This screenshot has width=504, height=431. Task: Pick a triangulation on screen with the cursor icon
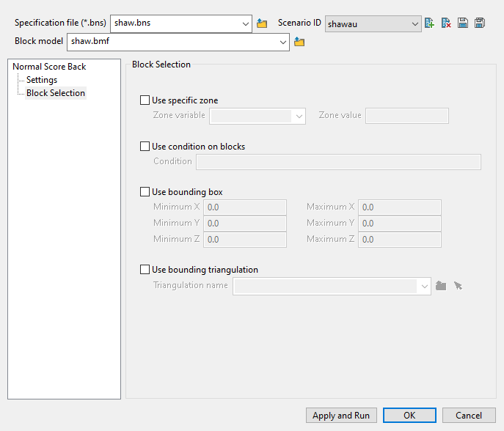[458, 286]
